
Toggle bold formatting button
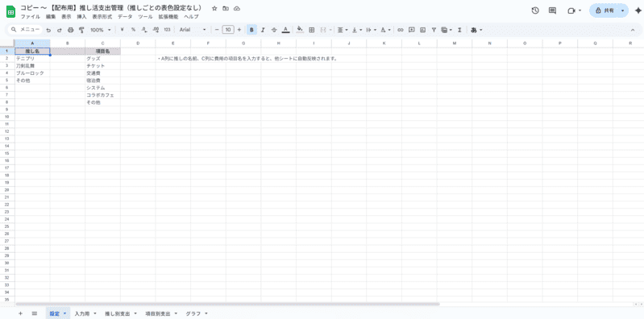251,30
